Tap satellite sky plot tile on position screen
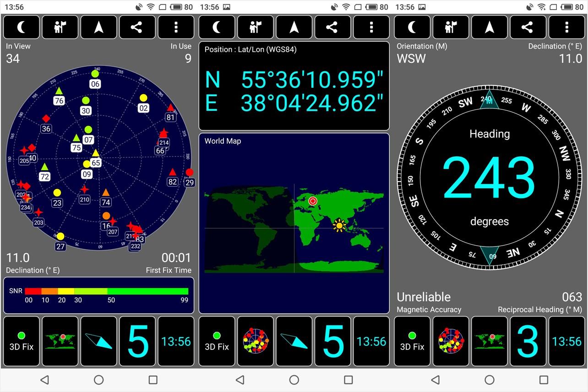The height and width of the screenshot is (392, 588). [x=256, y=341]
